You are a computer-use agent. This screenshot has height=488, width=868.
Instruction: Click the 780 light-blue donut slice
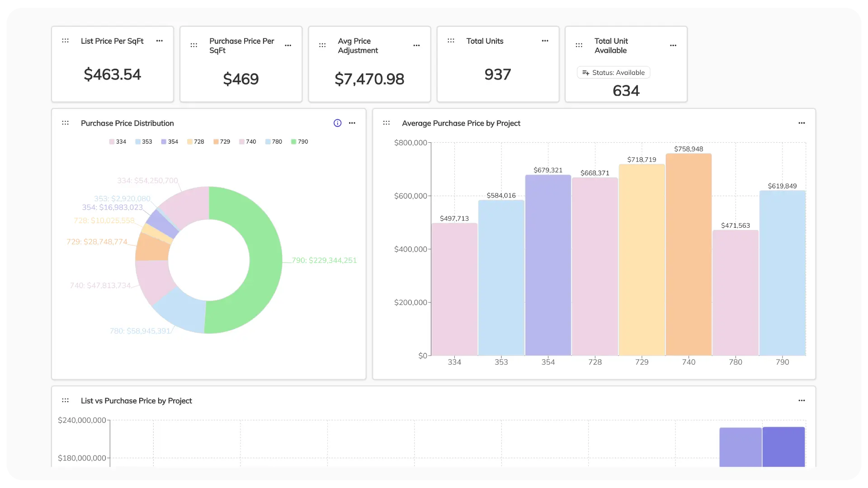coord(181,312)
